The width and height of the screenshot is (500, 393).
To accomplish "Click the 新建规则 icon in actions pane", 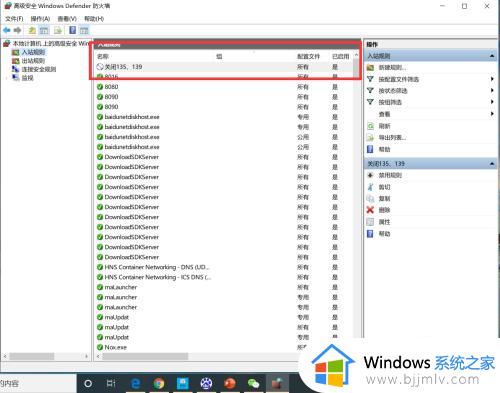I will (370, 68).
